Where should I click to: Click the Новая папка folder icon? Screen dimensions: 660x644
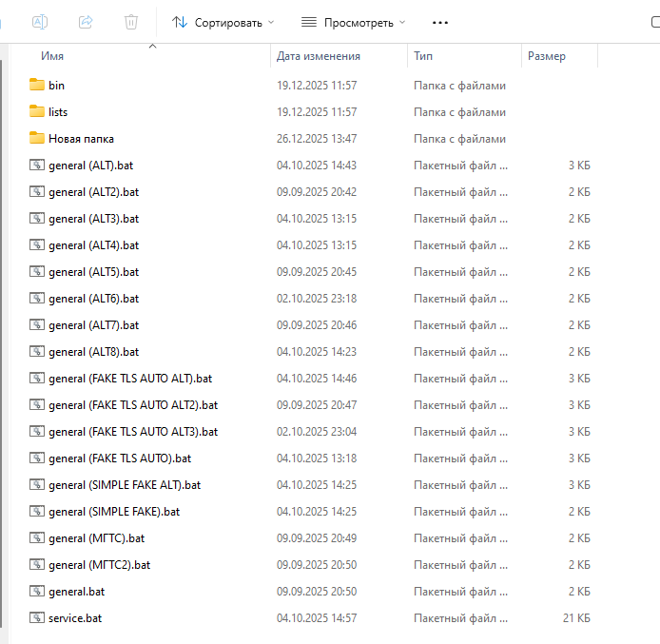point(37,138)
